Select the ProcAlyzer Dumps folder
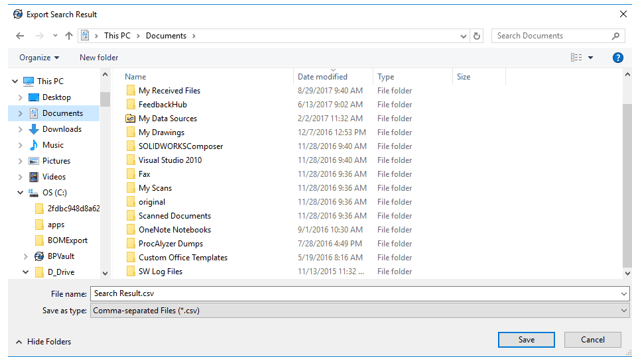Screen dimensions: 636x361 tap(170, 244)
